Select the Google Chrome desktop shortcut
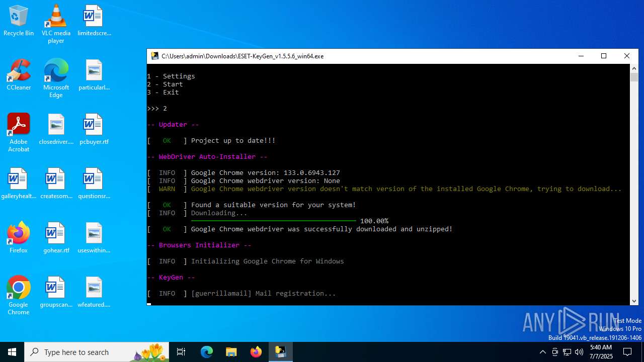The height and width of the screenshot is (362, 644). [x=19, y=296]
